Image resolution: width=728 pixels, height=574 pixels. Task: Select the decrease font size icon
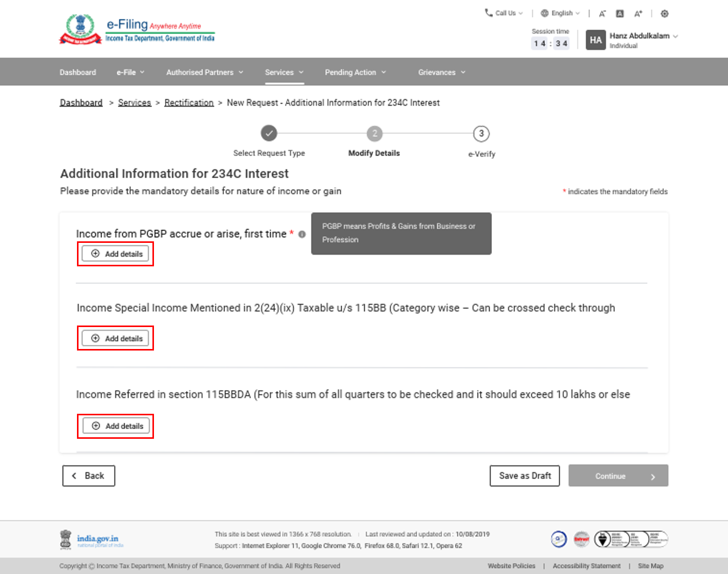(x=603, y=14)
